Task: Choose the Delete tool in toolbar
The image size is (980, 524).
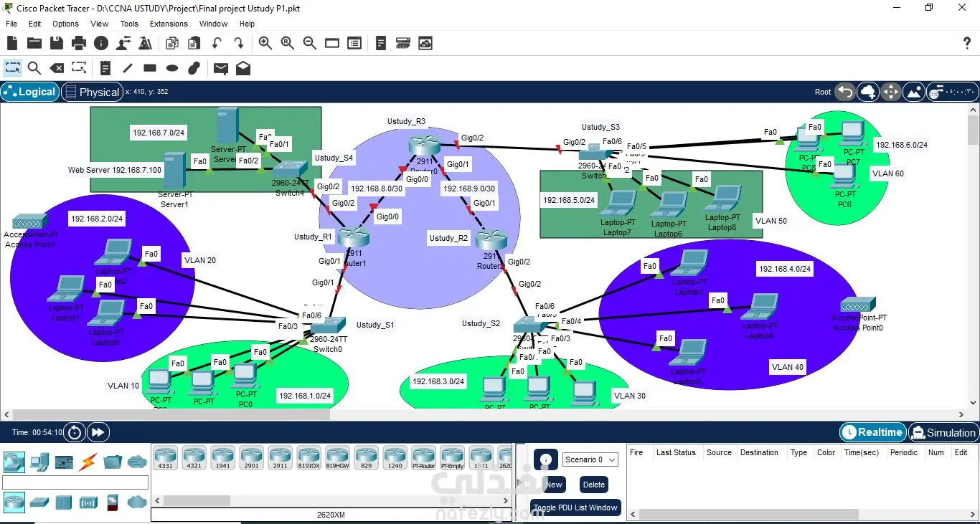Action: point(56,68)
